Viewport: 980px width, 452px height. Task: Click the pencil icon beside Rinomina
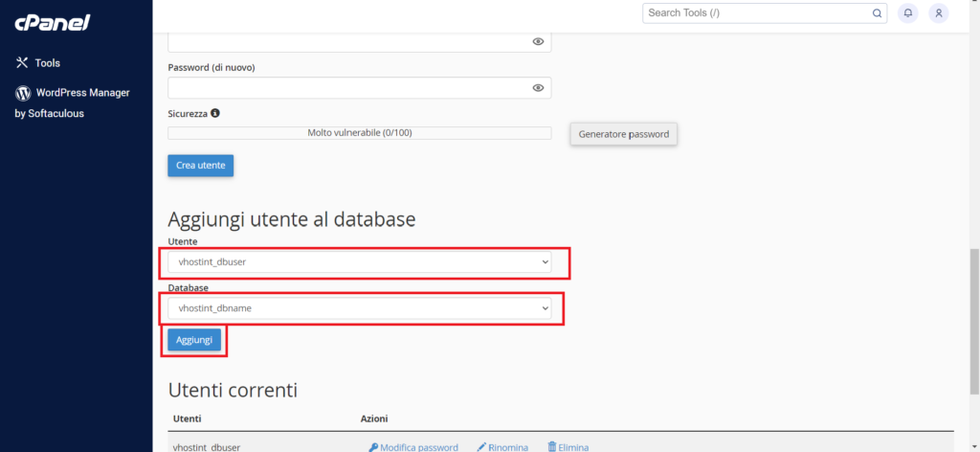pyautogui.click(x=481, y=447)
